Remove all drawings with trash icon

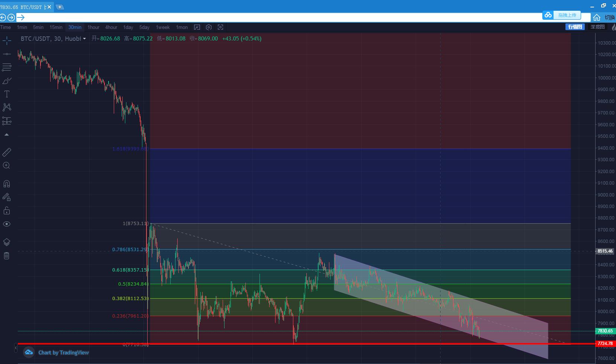click(7, 256)
